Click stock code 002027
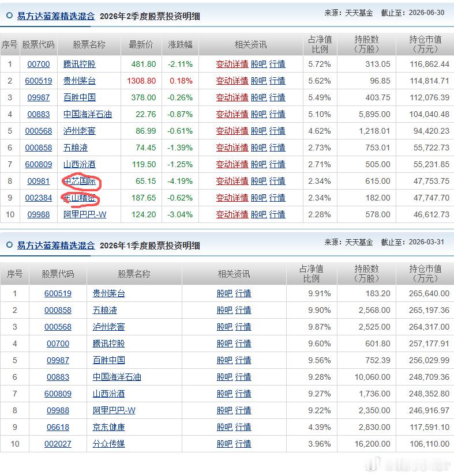Viewport: 454px width, 476px height. 58,444
